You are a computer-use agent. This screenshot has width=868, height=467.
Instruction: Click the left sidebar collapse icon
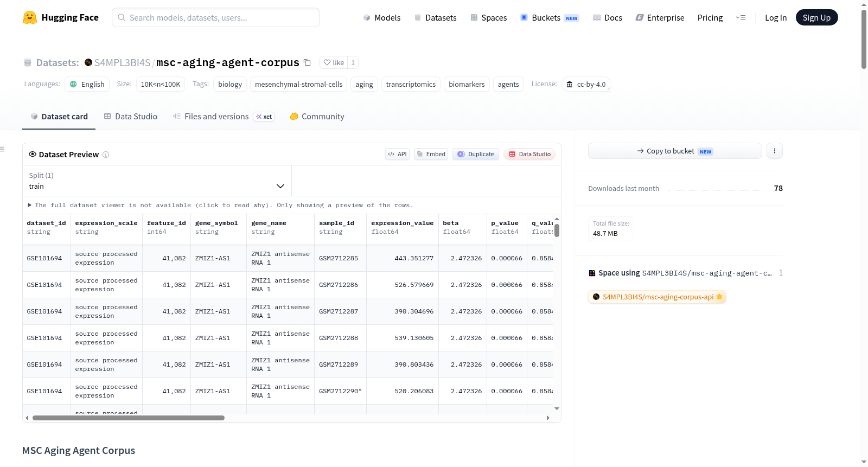point(2,149)
